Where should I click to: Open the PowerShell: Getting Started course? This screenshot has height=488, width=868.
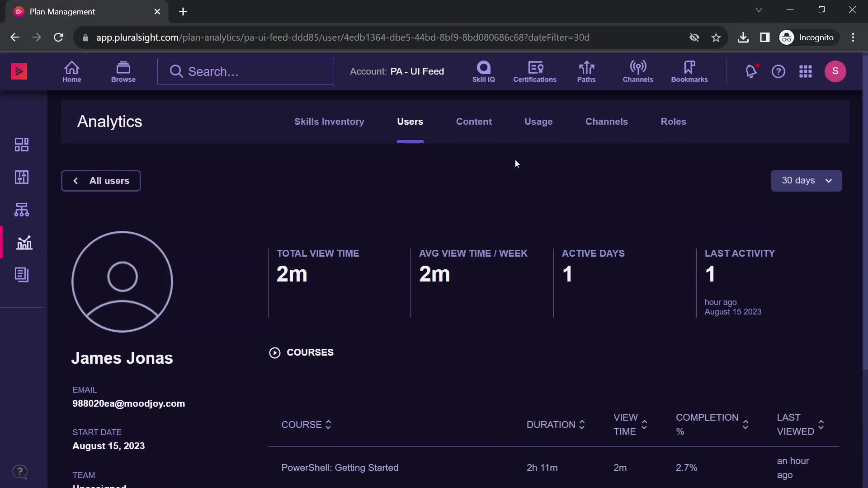click(340, 468)
